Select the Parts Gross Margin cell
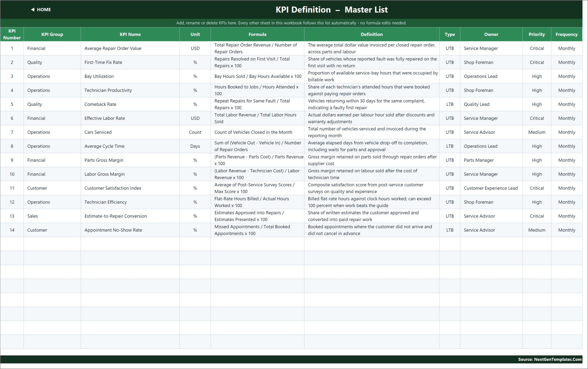The image size is (588, 369). click(130, 160)
